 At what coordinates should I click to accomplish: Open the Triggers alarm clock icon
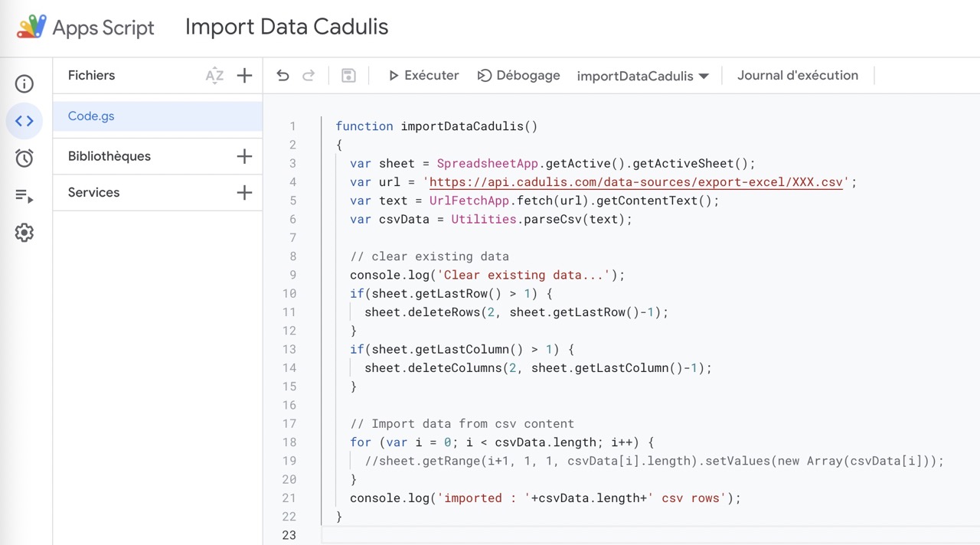24,158
